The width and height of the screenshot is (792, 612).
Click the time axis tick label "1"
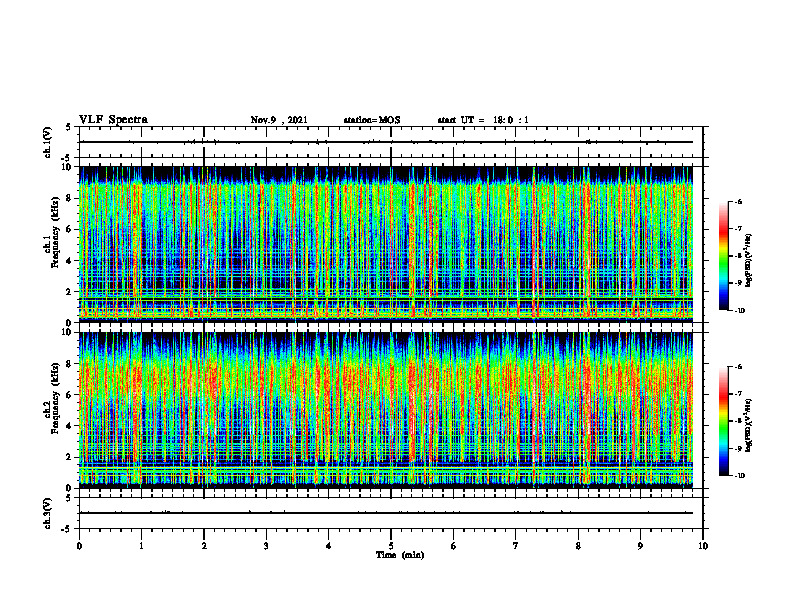coord(141,546)
